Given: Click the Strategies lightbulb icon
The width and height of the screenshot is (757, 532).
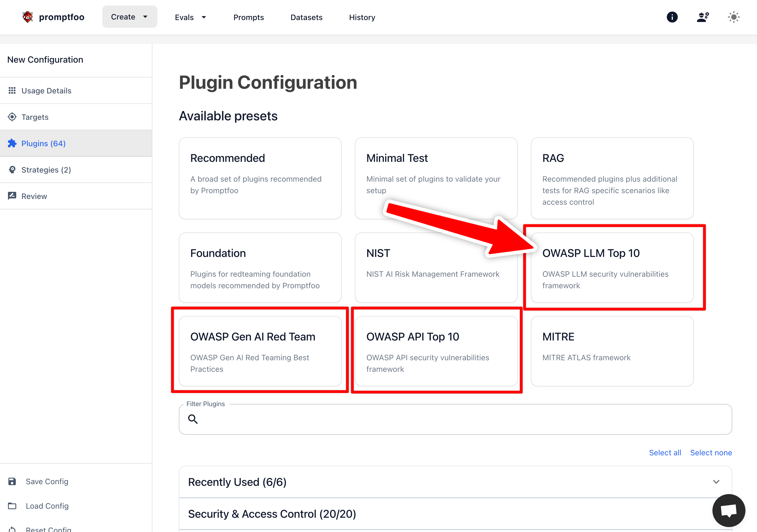Looking at the screenshot, I should [x=12, y=170].
